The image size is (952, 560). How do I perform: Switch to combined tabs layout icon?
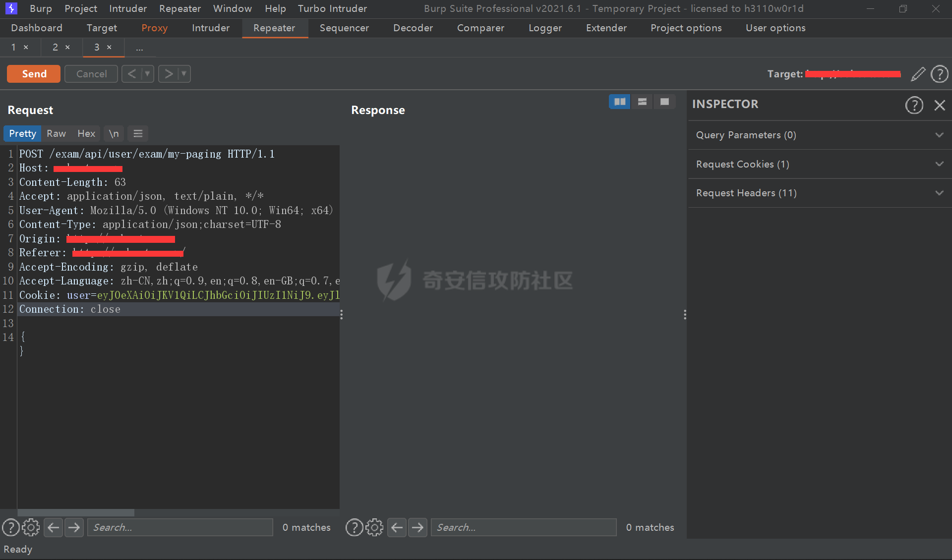(664, 102)
